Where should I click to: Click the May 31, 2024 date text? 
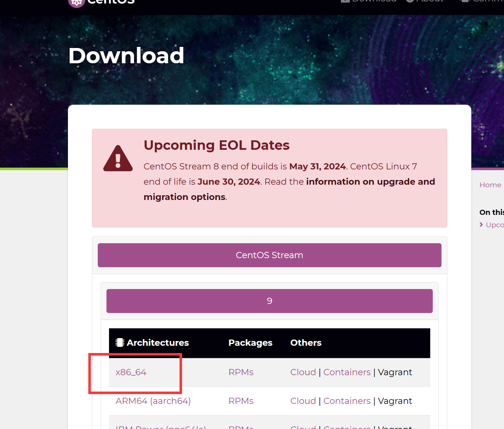pyautogui.click(x=317, y=167)
